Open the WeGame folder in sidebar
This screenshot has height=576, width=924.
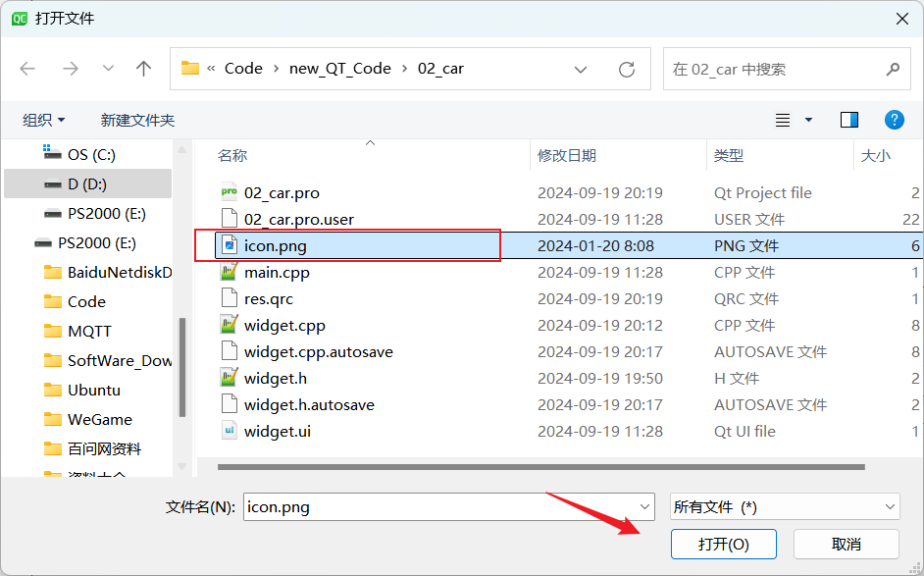tap(88, 420)
